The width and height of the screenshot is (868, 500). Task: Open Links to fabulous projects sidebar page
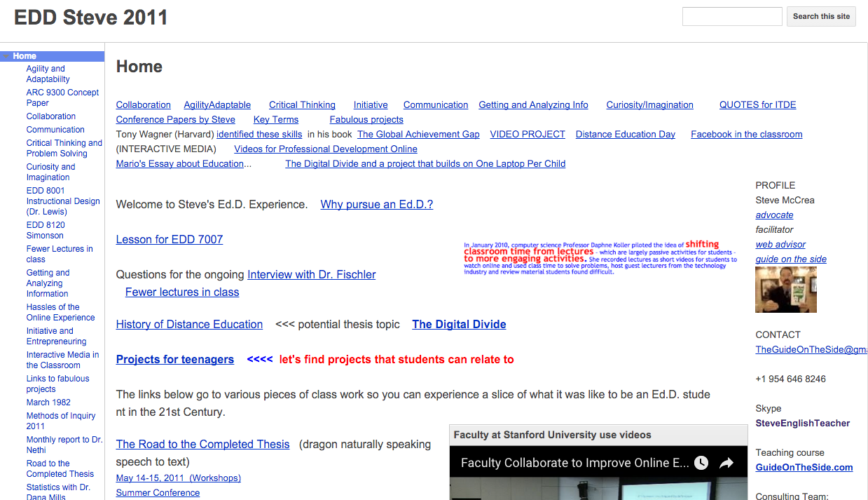pos(57,384)
